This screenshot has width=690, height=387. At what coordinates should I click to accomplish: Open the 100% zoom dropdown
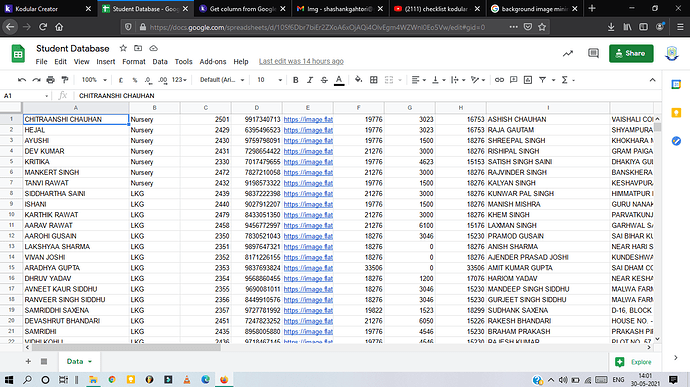click(94, 80)
